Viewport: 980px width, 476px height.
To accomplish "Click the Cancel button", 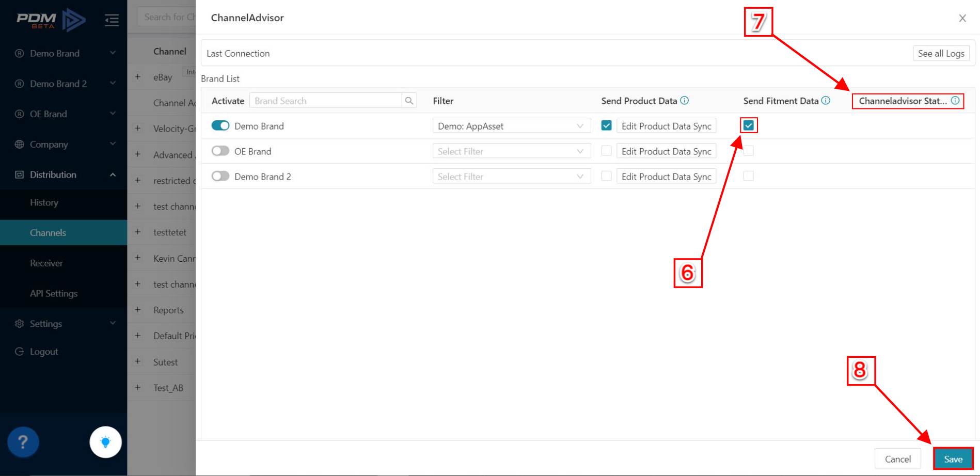I will 898,459.
